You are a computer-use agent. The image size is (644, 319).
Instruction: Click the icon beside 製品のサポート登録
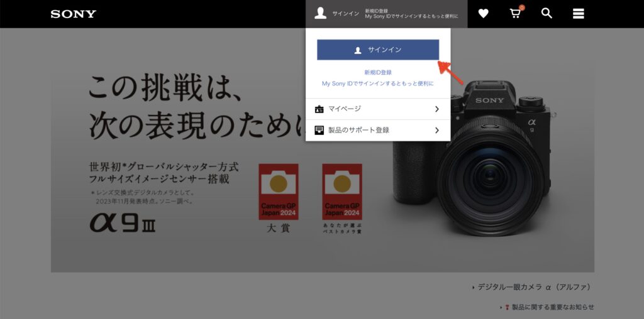click(319, 130)
